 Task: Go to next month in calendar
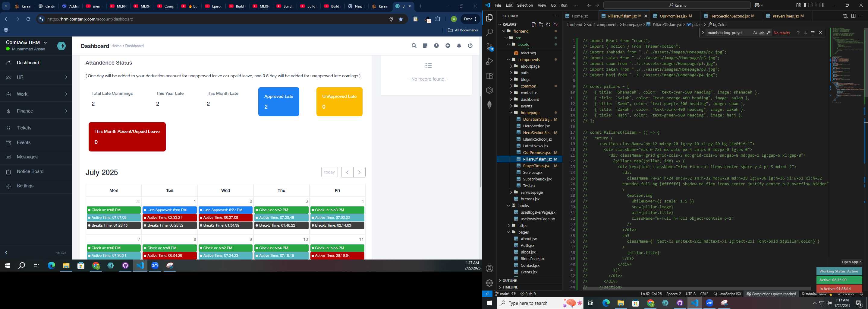[x=360, y=172]
